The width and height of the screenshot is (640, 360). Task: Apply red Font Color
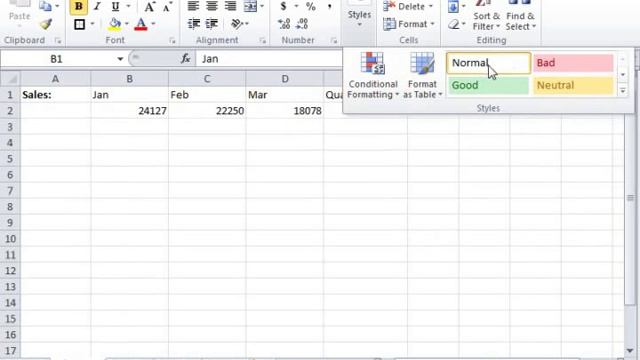point(141,24)
